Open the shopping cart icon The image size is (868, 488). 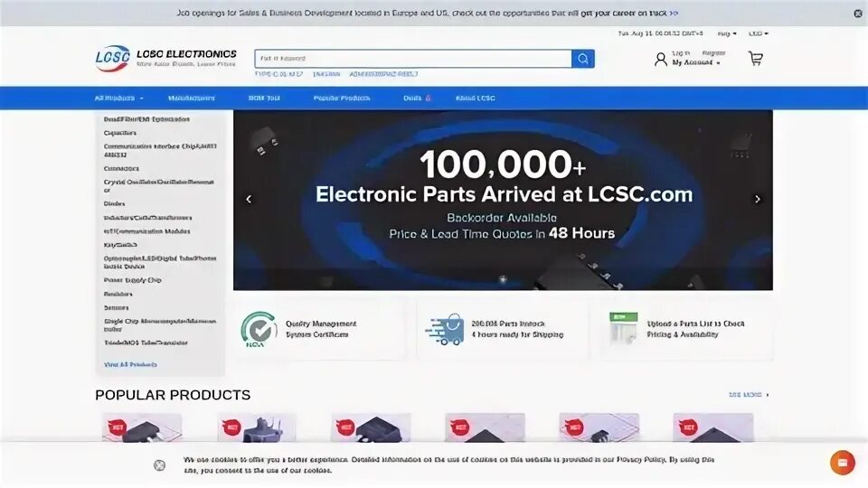point(756,58)
